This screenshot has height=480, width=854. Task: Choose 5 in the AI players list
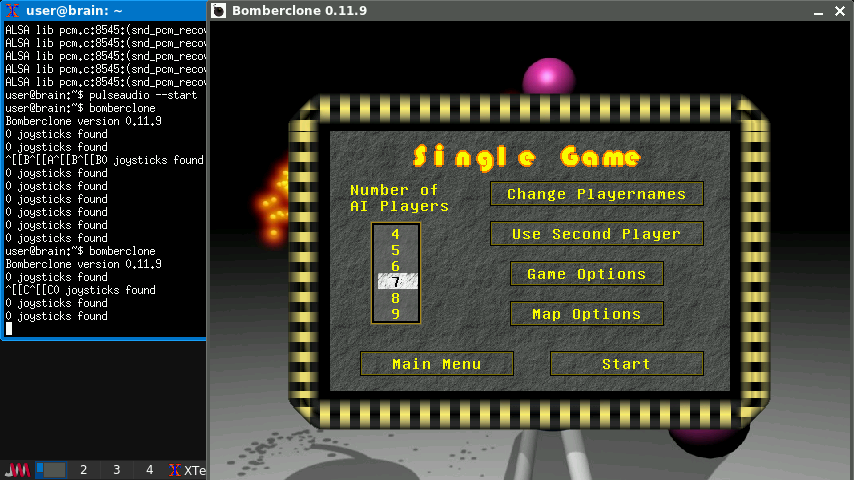396,250
